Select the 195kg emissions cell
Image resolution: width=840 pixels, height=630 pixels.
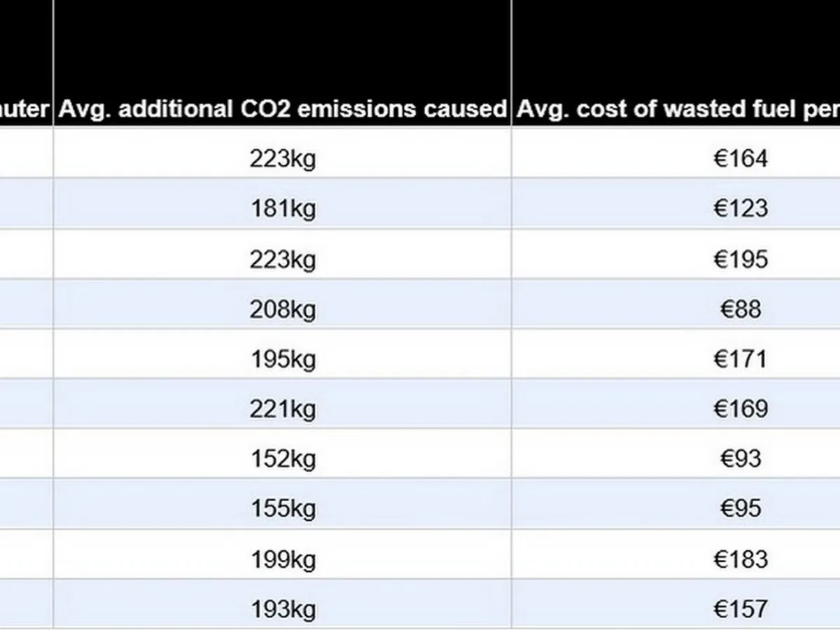tap(283, 359)
